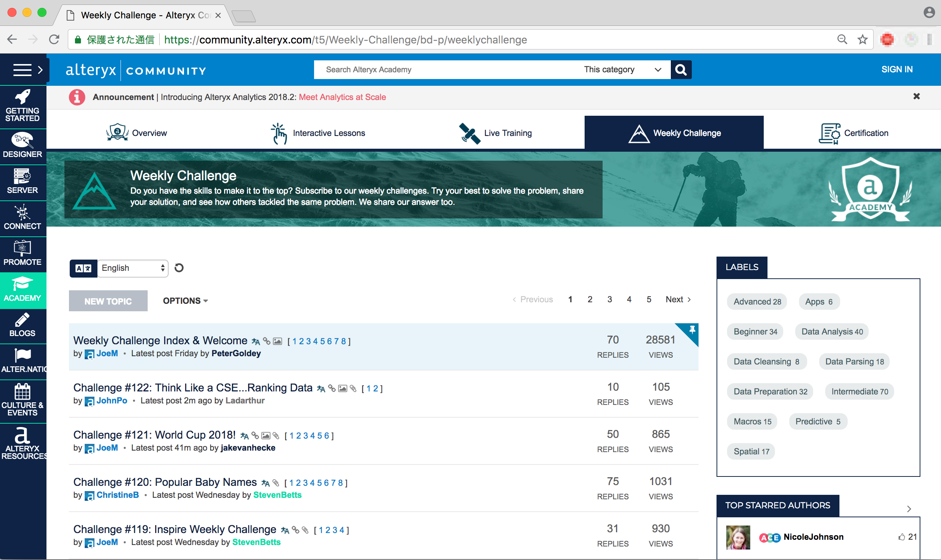Click the search magnifier button

click(681, 70)
